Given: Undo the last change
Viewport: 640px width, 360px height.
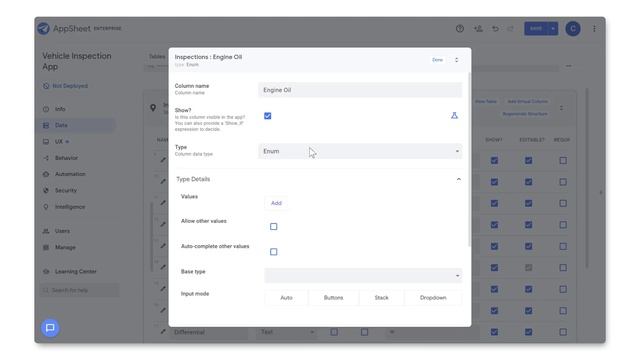Looking at the screenshot, I should pos(495,29).
